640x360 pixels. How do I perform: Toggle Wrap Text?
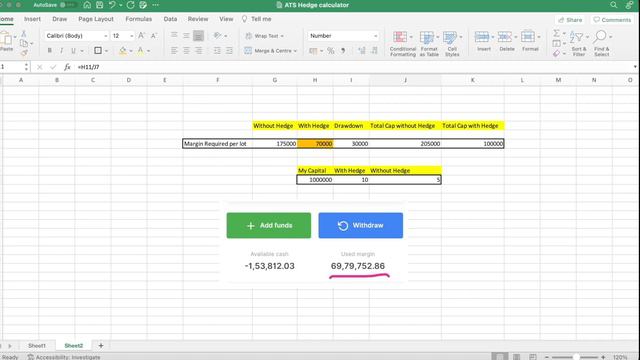264,36
